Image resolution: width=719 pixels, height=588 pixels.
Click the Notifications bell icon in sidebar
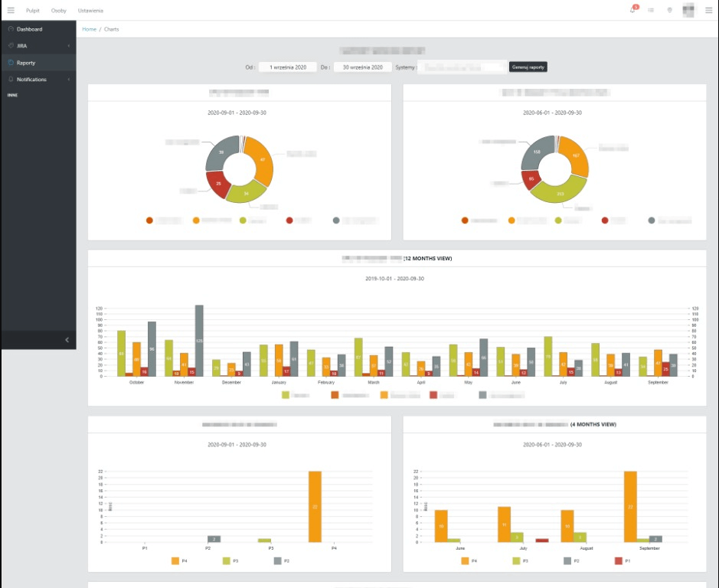click(x=11, y=80)
